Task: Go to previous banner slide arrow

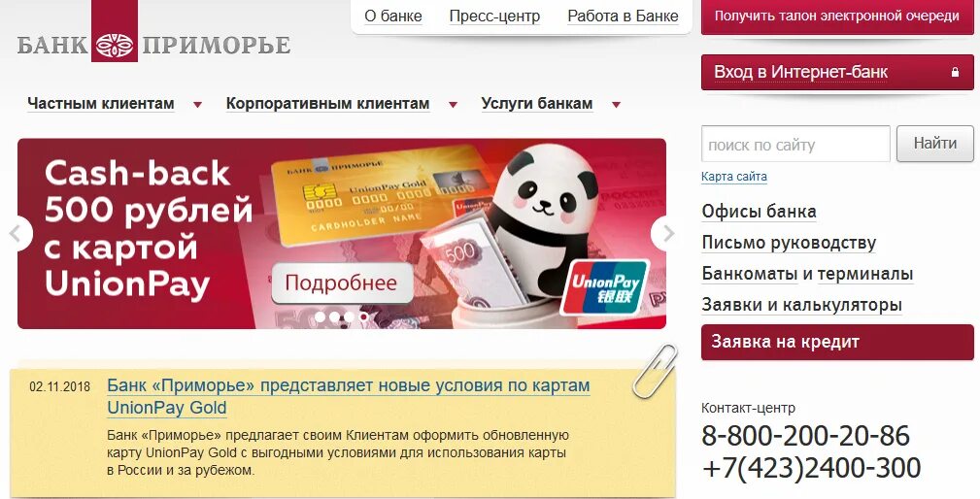Action: point(17,234)
